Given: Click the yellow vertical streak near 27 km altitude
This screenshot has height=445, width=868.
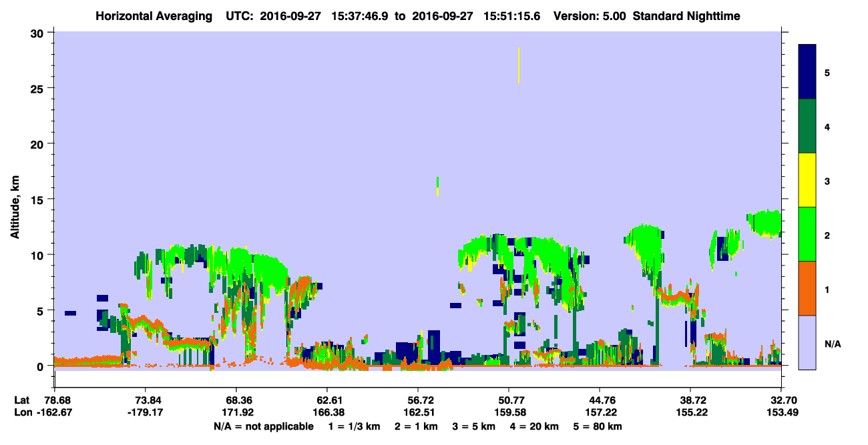Looking at the screenshot, I should click(x=518, y=65).
